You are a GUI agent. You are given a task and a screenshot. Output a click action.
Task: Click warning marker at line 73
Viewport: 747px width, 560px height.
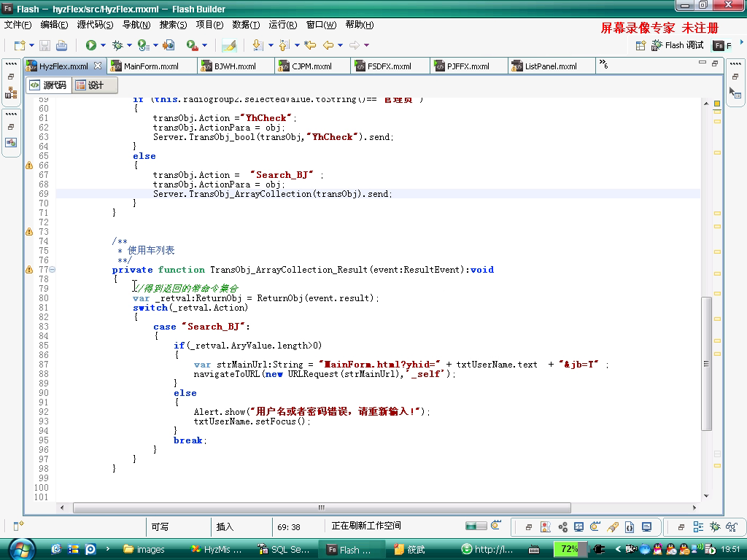[29, 231]
